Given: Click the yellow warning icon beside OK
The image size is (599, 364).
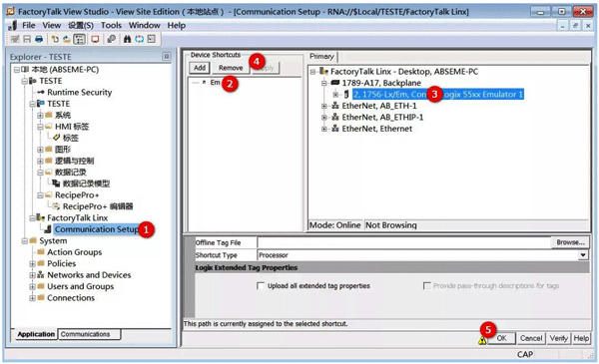Looking at the screenshot, I should point(482,341).
